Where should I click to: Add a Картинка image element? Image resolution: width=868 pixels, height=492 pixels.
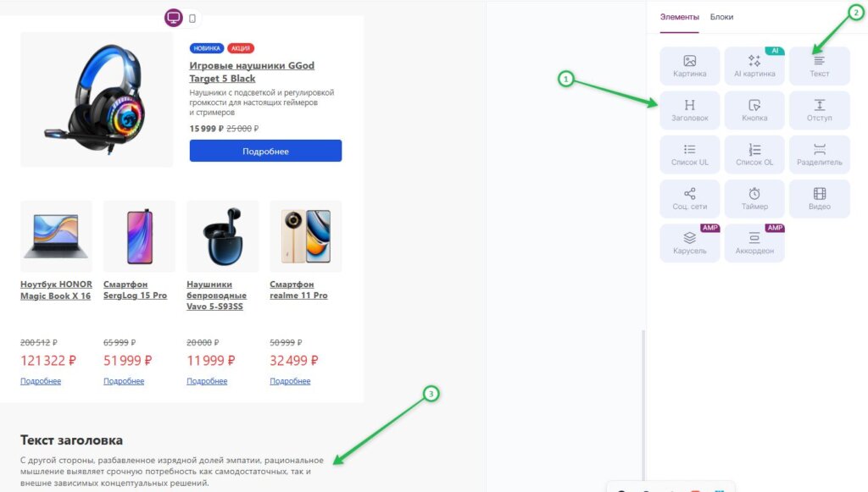[x=690, y=65]
